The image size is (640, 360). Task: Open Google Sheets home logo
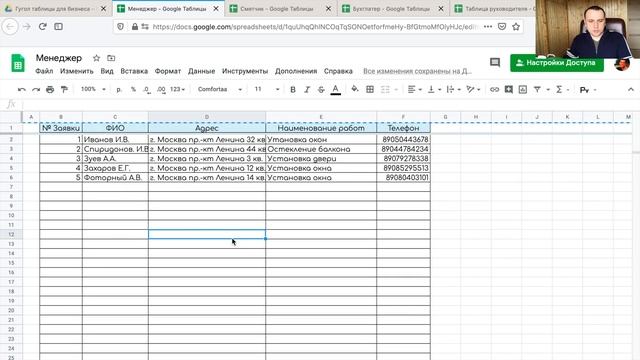click(x=18, y=63)
